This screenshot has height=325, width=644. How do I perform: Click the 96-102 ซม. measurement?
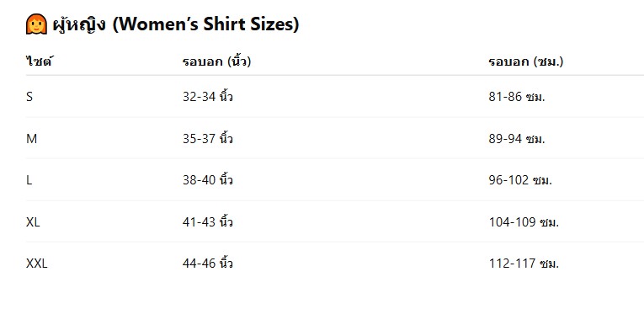point(520,180)
